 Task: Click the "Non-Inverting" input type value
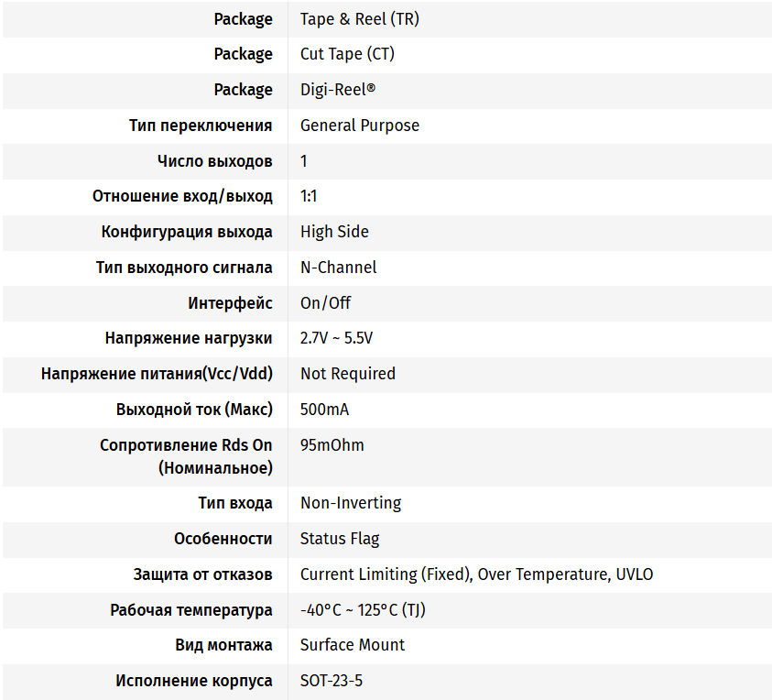[x=350, y=503]
